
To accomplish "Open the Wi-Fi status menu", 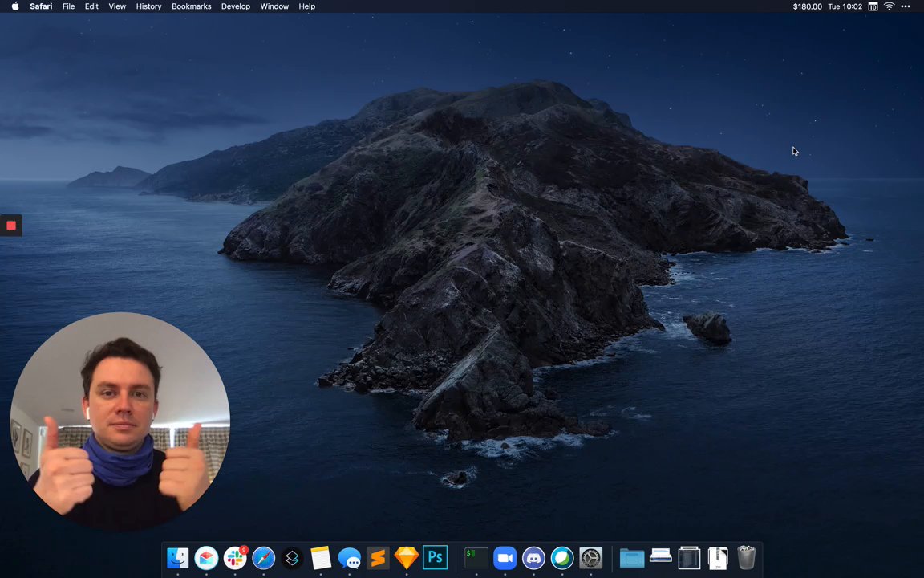I will coord(889,6).
